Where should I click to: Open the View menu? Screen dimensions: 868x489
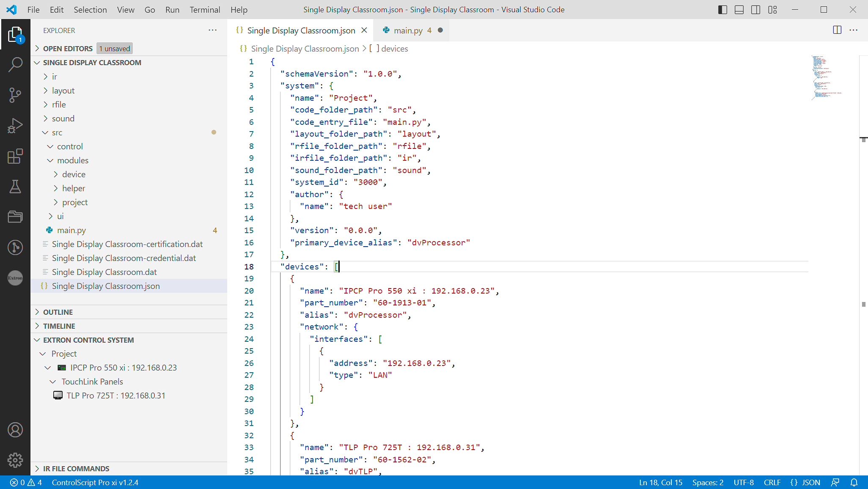(x=126, y=10)
